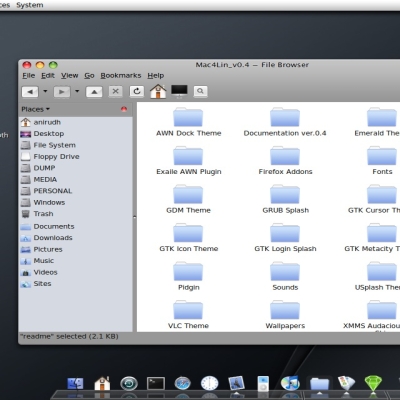Image resolution: width=400 pixels, height=400 pixels.
Task: Click the sidebar pane divider handle
Action: (135, 217)
